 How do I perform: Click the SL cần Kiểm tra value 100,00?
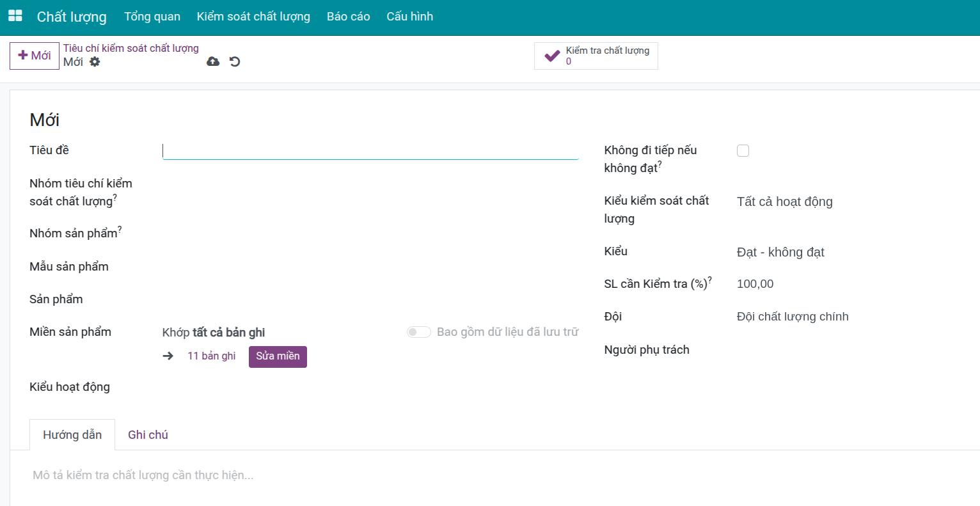pyautogui.click(x=755, y=284)
